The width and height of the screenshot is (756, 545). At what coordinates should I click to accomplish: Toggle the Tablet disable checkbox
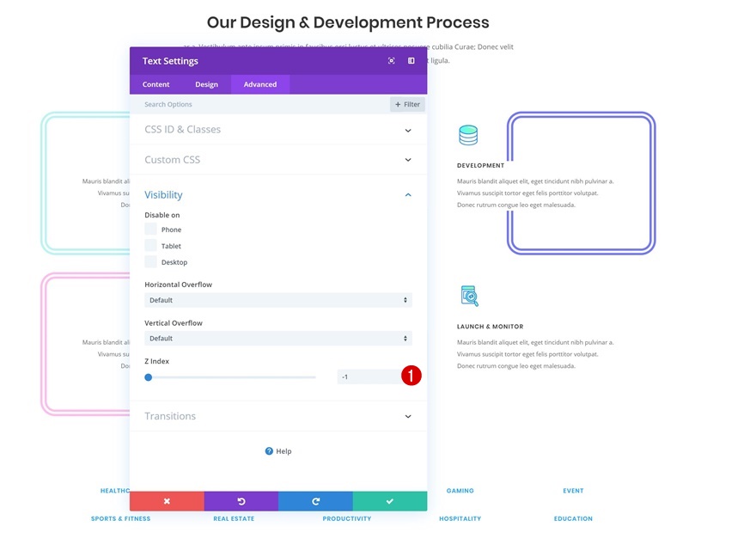(x=151, y=246)
